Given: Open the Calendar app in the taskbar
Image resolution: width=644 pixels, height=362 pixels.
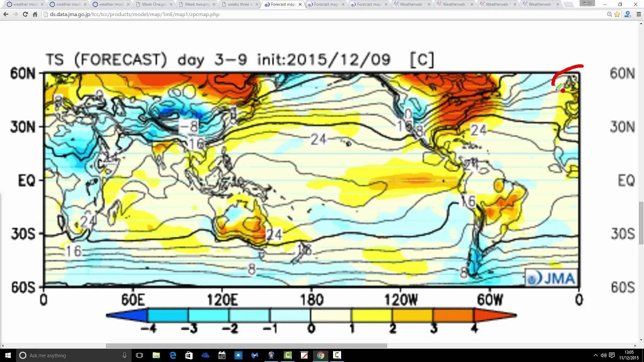Looking at the screenshot, I should click(222, 355).
